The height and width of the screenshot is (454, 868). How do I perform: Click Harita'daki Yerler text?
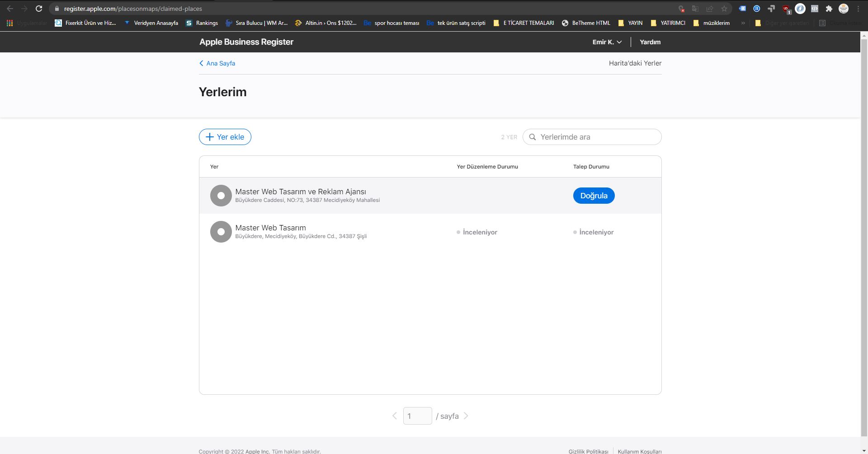(635, 63)
